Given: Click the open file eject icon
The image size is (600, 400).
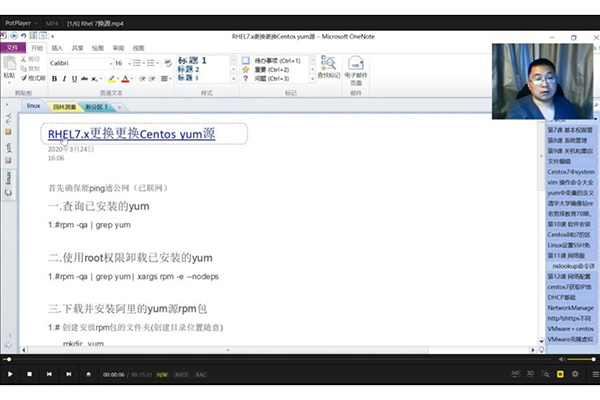Looking at the screenshot, I should [88, 374].
